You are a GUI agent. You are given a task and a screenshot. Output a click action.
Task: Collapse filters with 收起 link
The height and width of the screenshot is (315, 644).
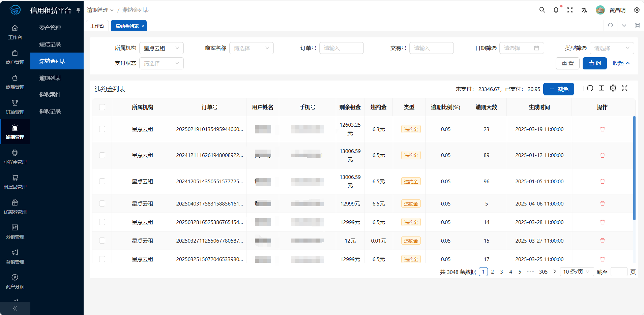pos(621,63)
